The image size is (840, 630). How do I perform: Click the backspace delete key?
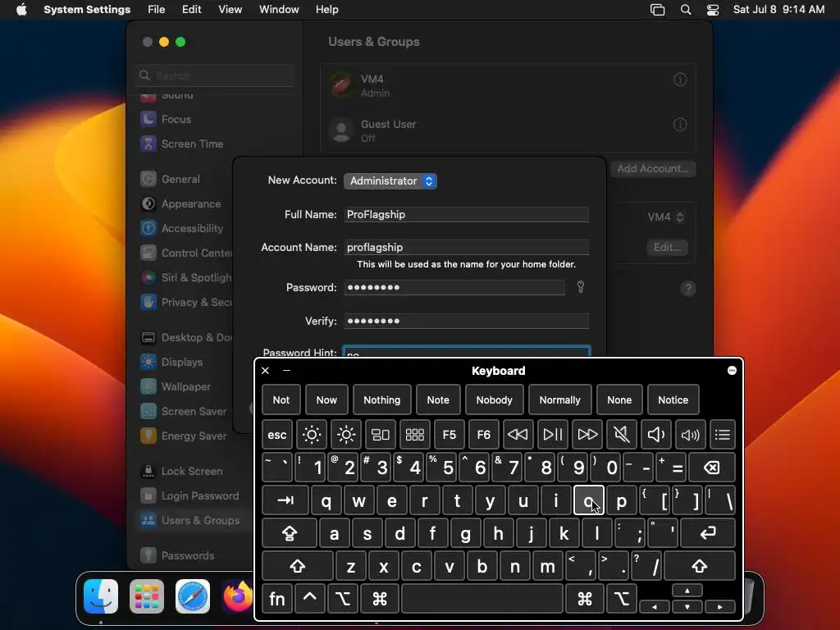[711, 468]
